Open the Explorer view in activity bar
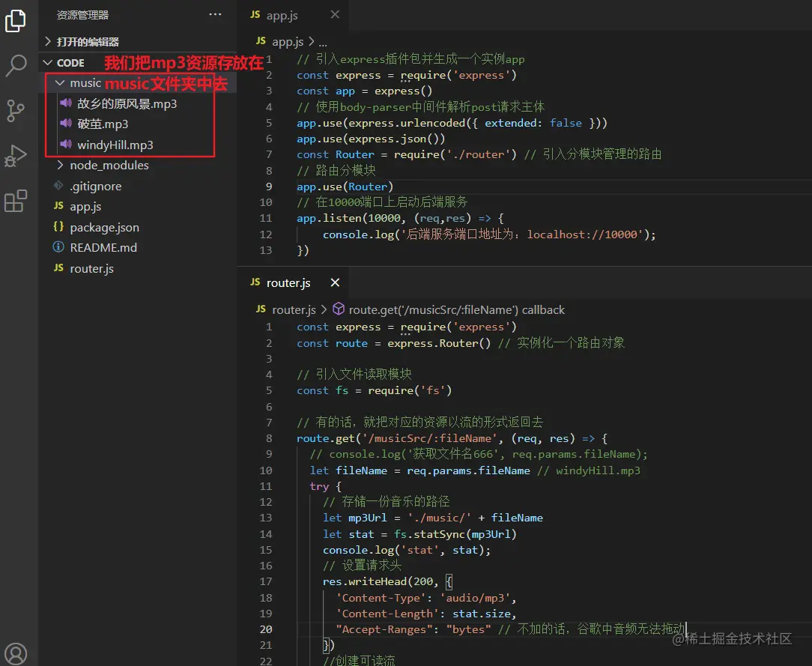 click(x=16, y=21)
